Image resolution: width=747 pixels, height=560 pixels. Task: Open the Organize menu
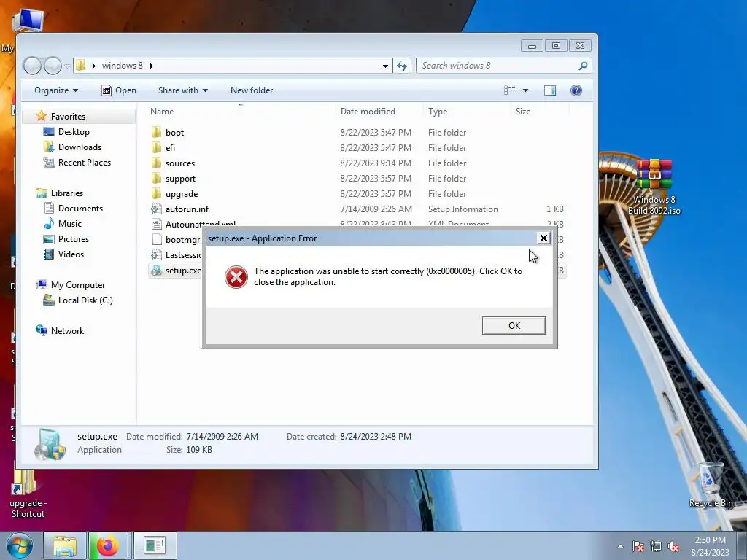click(x=55, y=90)
